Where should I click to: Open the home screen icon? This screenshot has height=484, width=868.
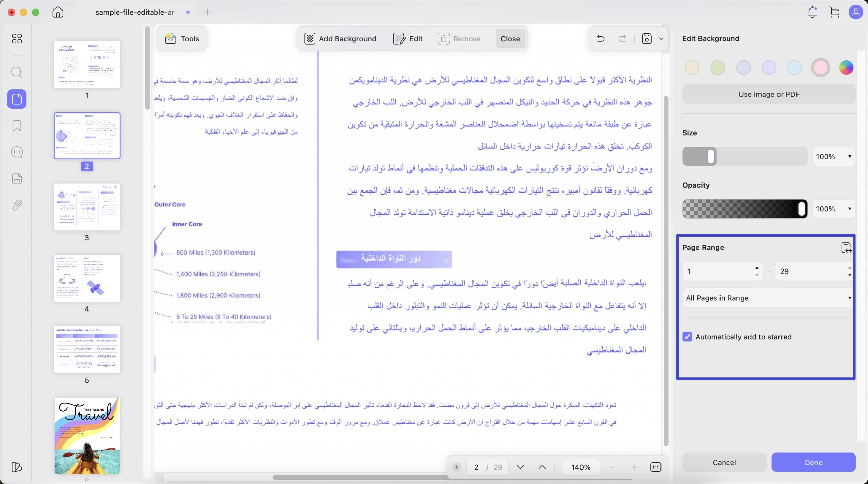click(58, 12)
